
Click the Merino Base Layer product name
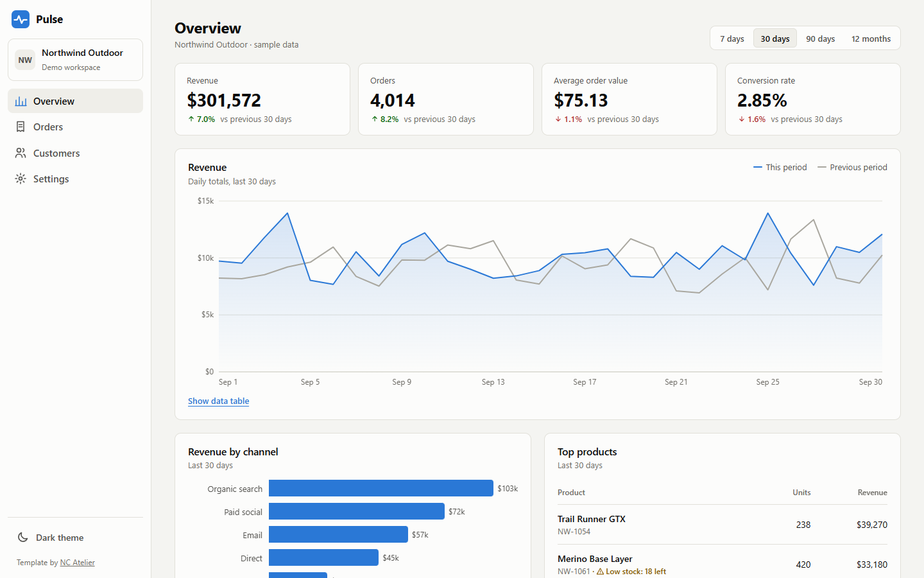coord(595,559)
